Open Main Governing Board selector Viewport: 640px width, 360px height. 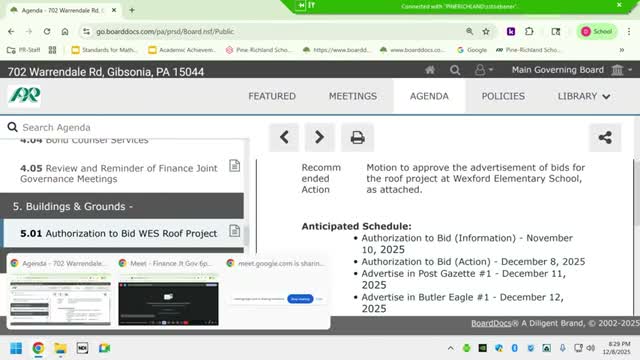pos(571,70)
